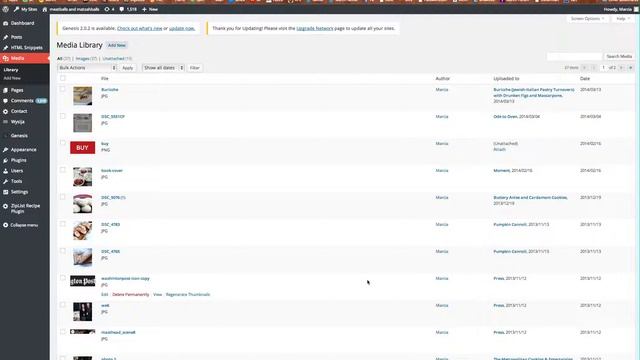This screenshot has width=640, height=360.
Task: Sort by the Author column header
Action: click(x=442, y=78)
